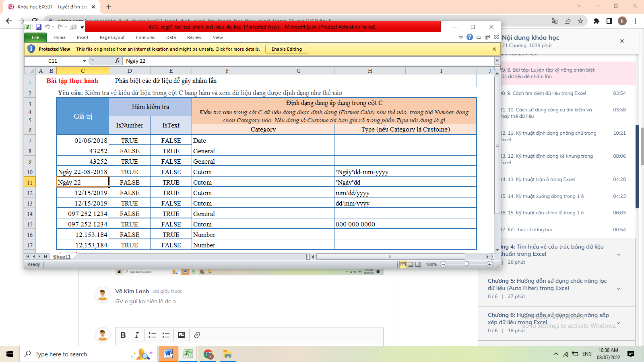Click the Save icon in Excel's quick access toolbar
The width and height of the screenshot is (644, 362).
tap(39, 27)
